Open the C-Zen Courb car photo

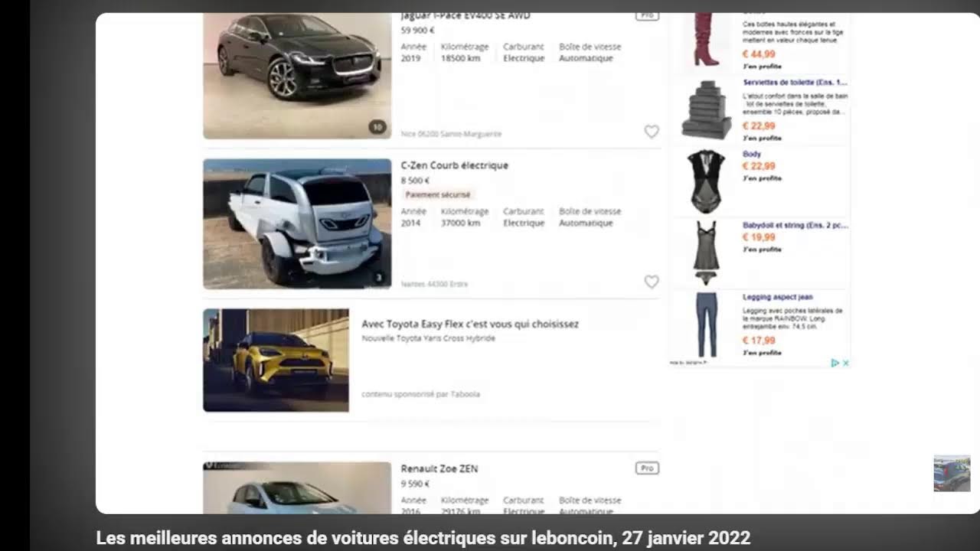tap(297, 223)
